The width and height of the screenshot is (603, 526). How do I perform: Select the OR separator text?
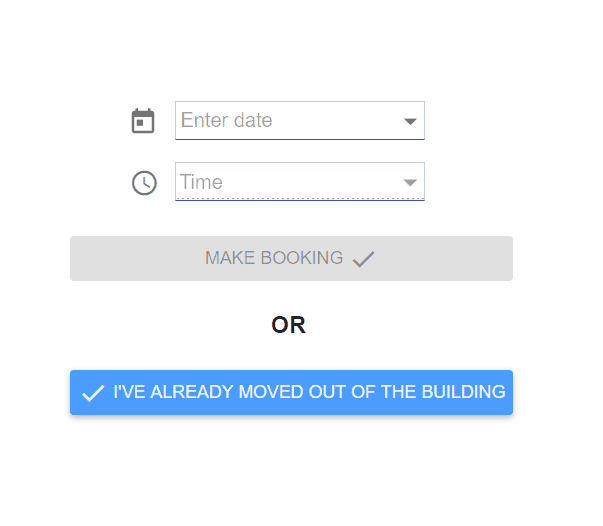(288, 325)
